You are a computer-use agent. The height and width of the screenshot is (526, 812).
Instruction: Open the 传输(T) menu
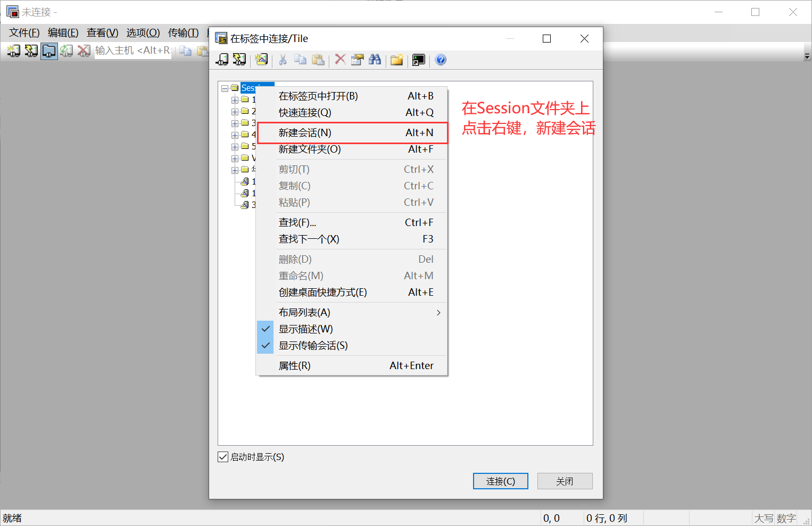(184, 33)
